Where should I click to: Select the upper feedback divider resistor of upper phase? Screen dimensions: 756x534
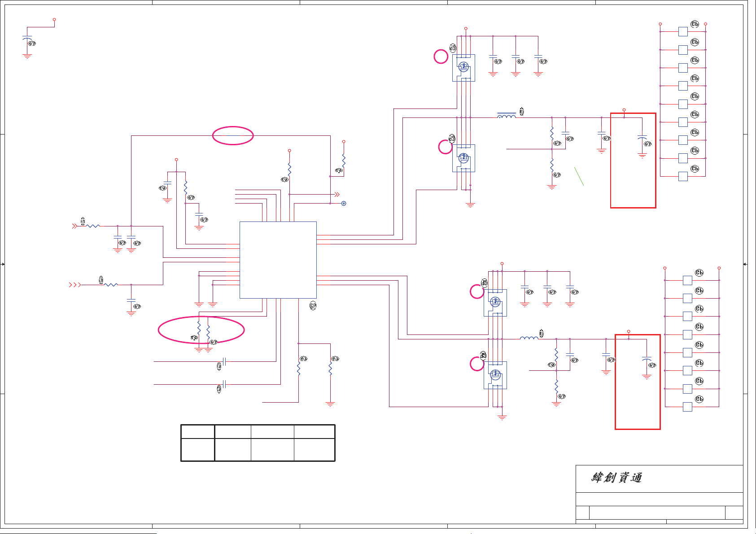pos(552,133)
